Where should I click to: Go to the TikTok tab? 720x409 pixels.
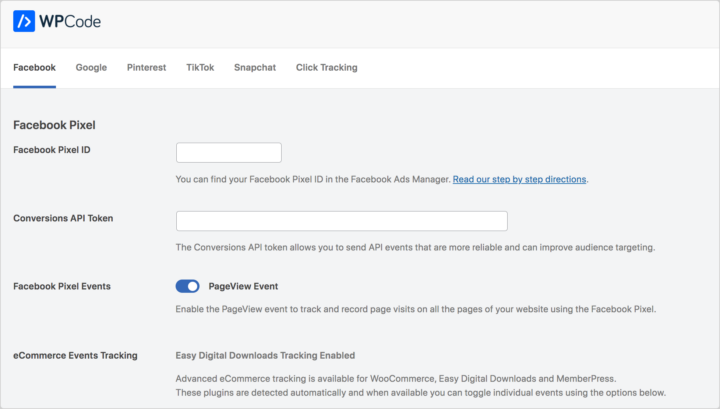coord(200,68)
